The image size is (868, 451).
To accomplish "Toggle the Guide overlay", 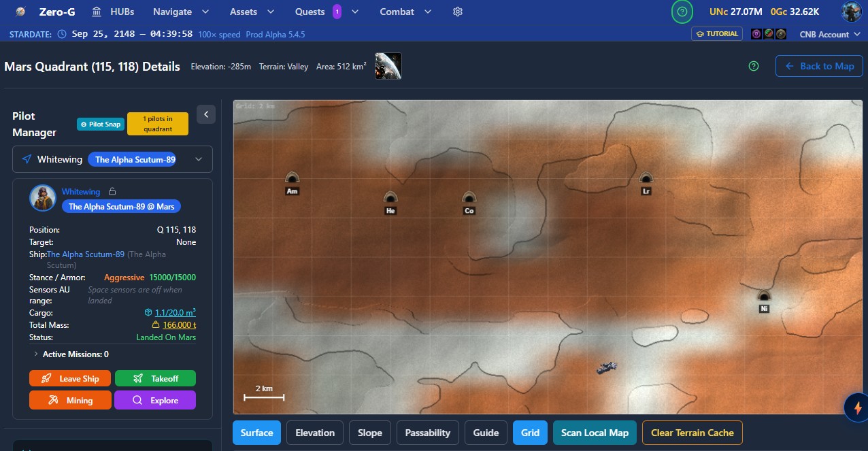I will [x=486, y=433].
